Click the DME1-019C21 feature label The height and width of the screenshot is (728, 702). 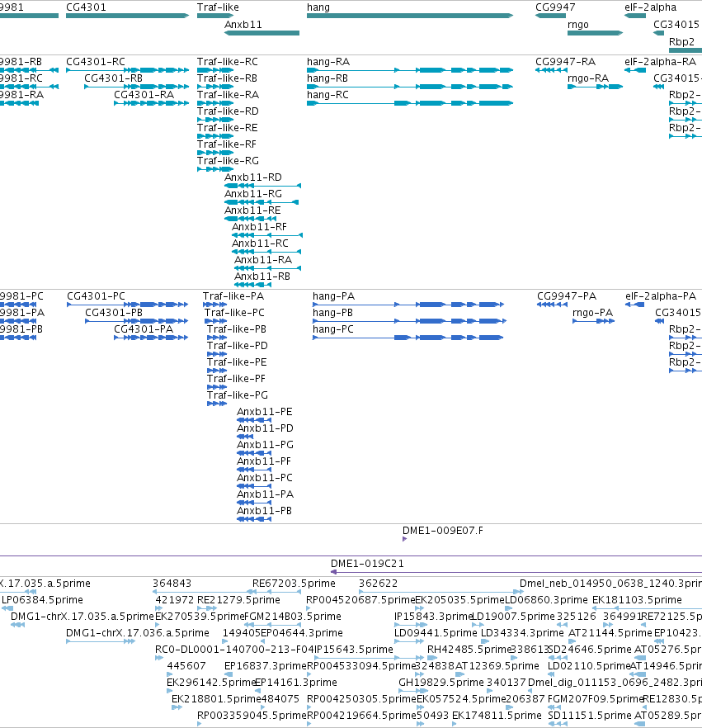pyautogui.click(x=367, y=564)
